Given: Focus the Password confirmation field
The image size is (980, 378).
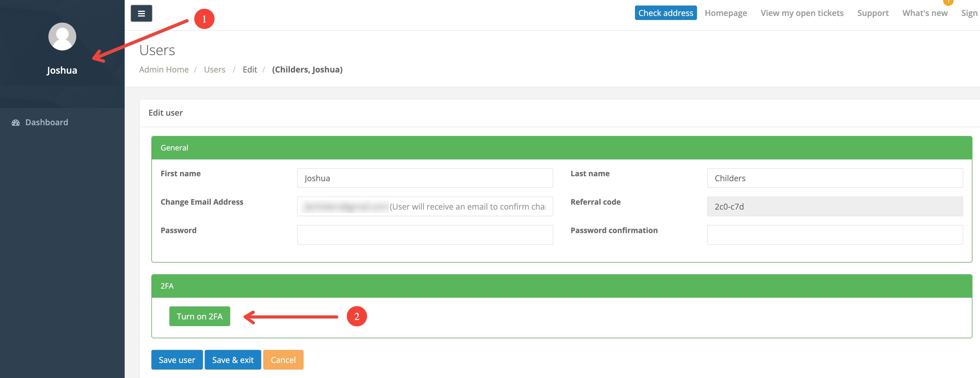Looking at the screenshot, I should [835, 235].
